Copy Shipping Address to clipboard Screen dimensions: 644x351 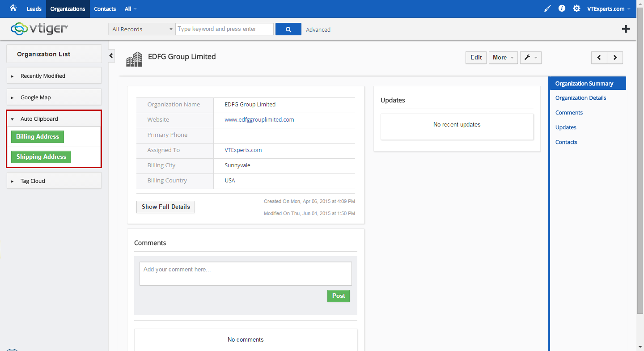[41, 157]
